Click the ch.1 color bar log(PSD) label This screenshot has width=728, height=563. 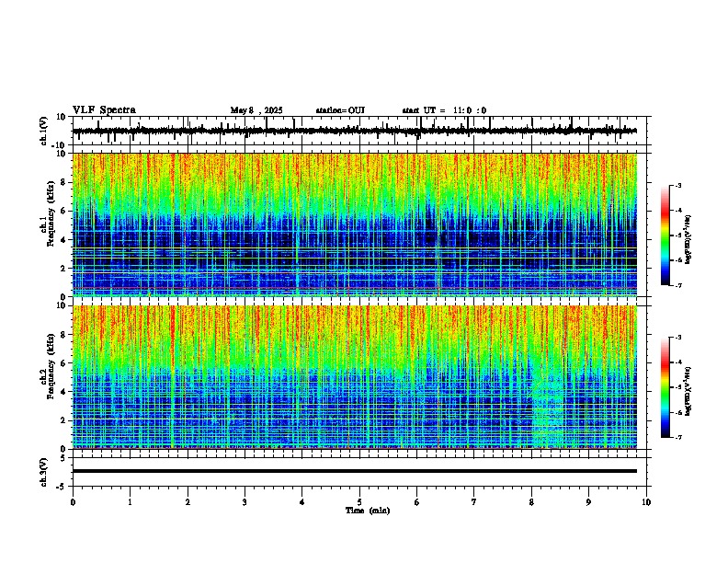click(688, 239)
